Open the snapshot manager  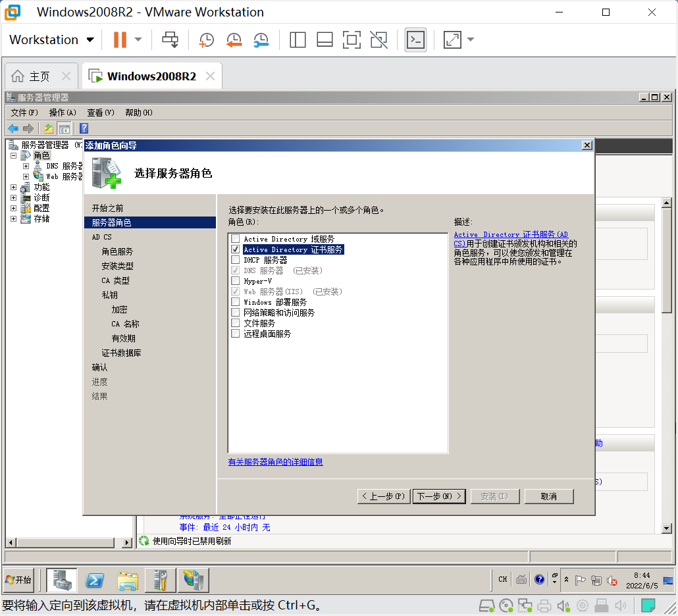coord(261,39)
